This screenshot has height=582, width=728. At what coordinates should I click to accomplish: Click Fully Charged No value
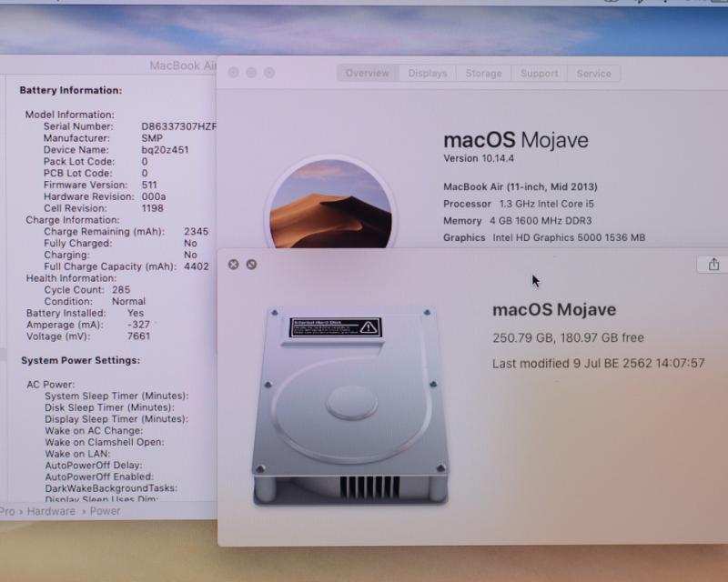190,243
